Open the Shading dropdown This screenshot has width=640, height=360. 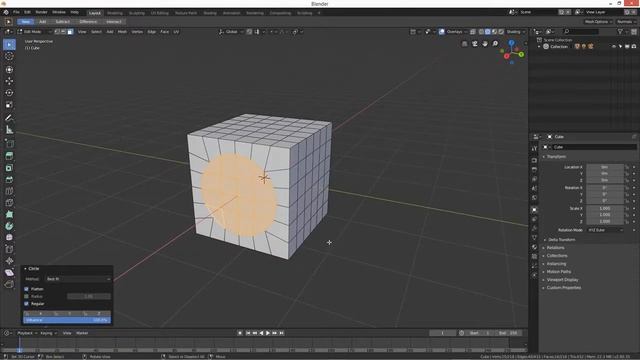click(516, 31)
